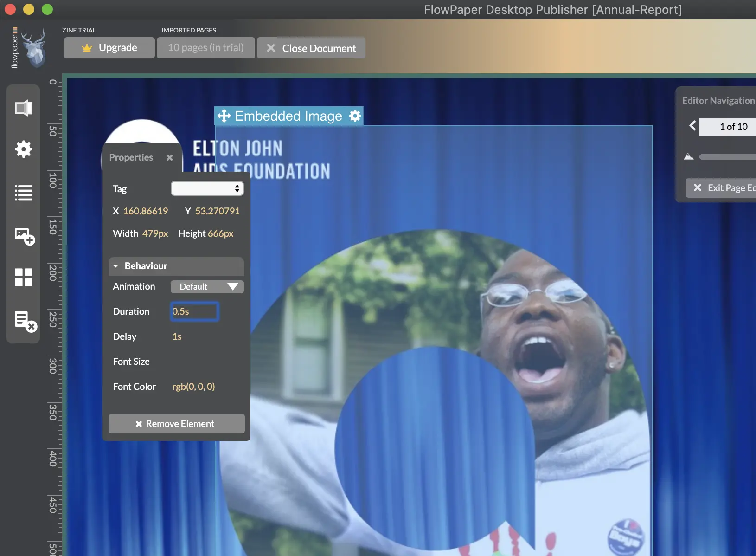Open the Animation Default dropdown
Viewport: 756px width, 556px height.
coord(207,287)
